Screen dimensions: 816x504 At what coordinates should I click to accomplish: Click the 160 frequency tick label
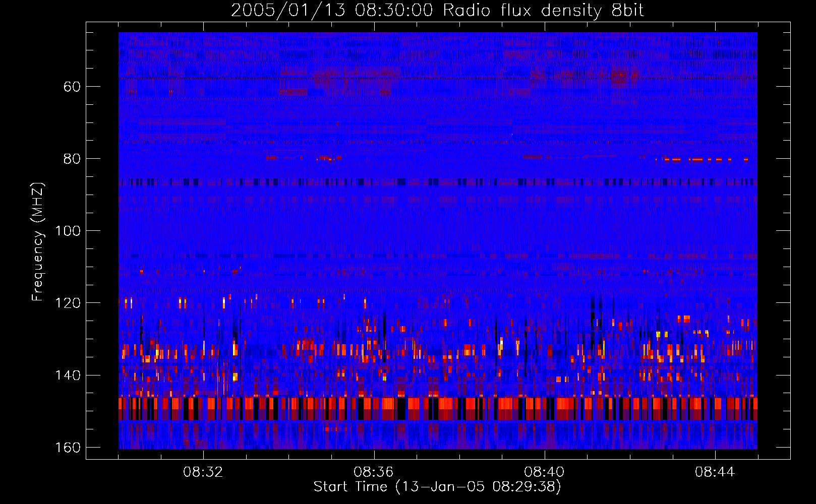tap(67, 448)
